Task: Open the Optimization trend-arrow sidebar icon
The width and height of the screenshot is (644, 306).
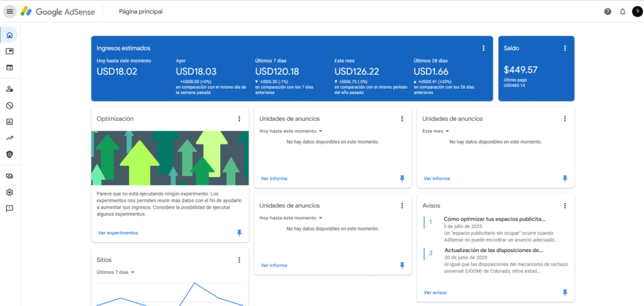Action: pos(9,138)
